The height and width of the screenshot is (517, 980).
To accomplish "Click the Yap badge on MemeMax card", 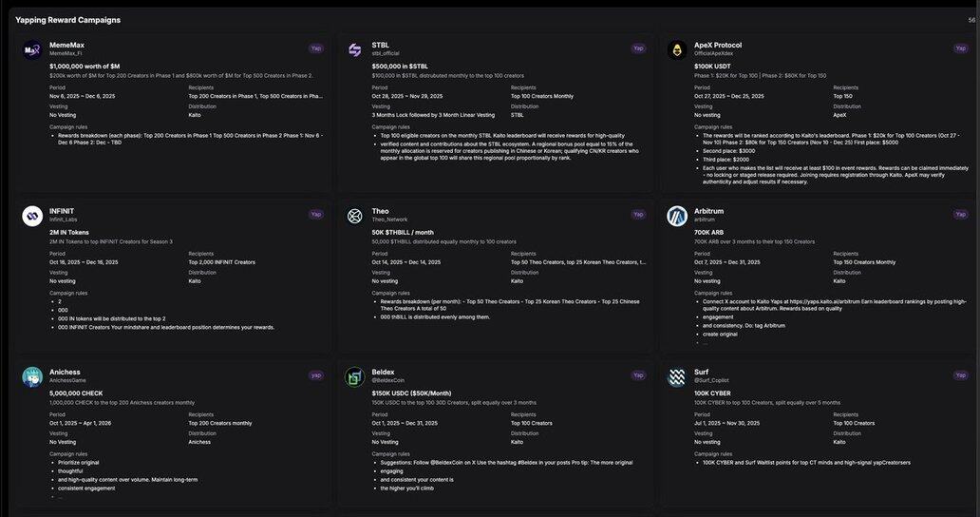I will pos(316,48).
